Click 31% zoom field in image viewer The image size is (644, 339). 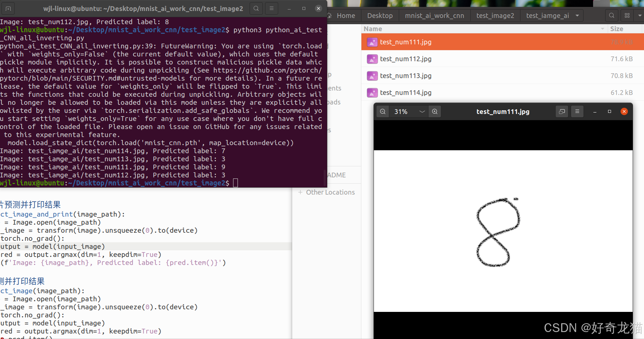tap(401, 111)
